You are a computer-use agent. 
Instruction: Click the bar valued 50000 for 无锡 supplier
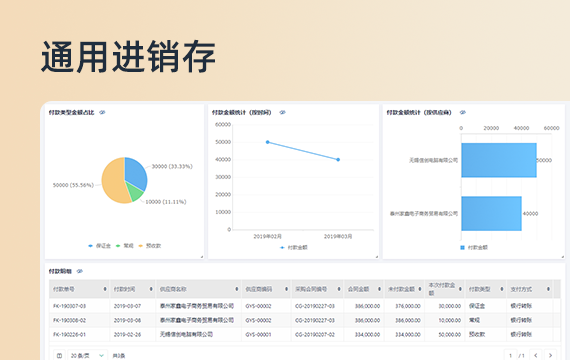(499, 160)
